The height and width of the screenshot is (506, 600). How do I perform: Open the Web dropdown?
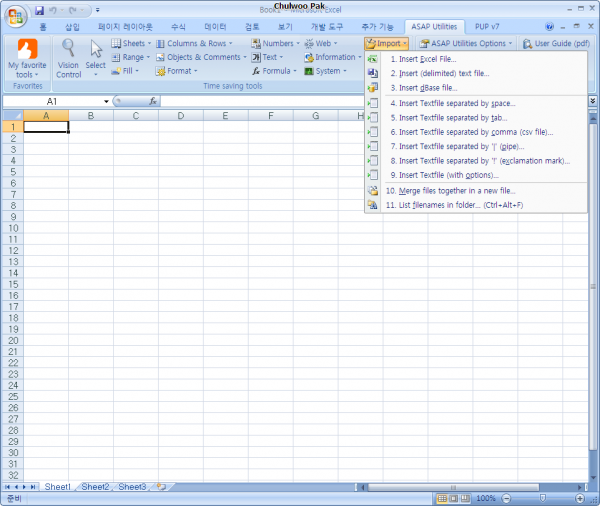(x=321, y=43)
